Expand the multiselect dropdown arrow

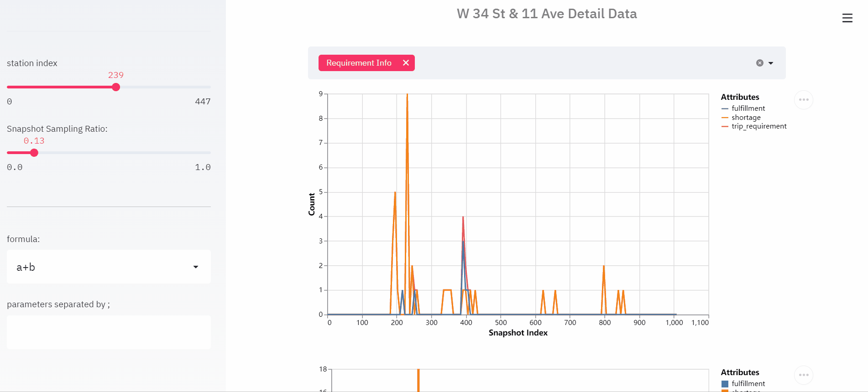tap(771, 63)
